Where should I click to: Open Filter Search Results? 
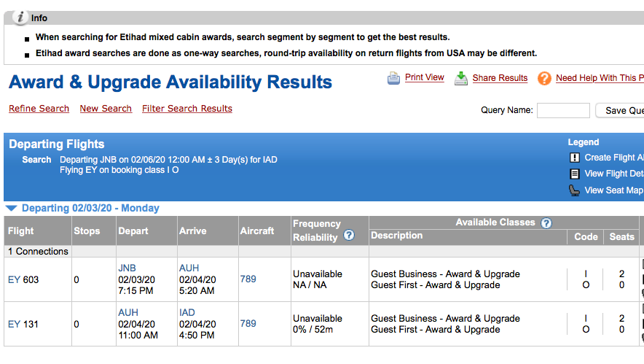point(186,109)
